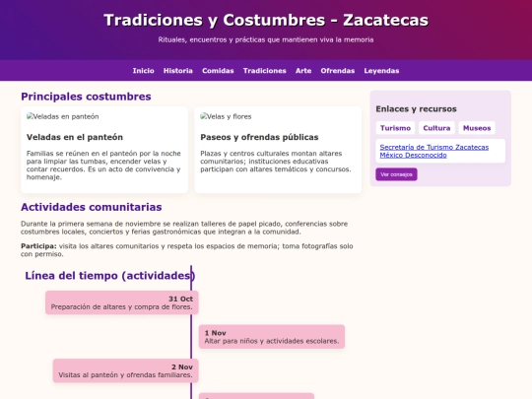Image resolution: width=532 pixels, height=399 pixels.
Task: Click the Actividades comunitarias heading
Action: 92,207
